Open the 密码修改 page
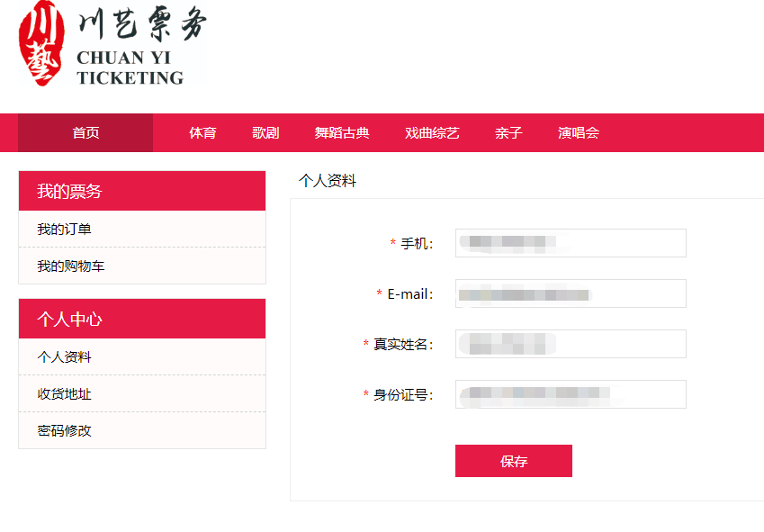Image resolution: width=764 pixels, height=532 pixels. tap(142, 430)
